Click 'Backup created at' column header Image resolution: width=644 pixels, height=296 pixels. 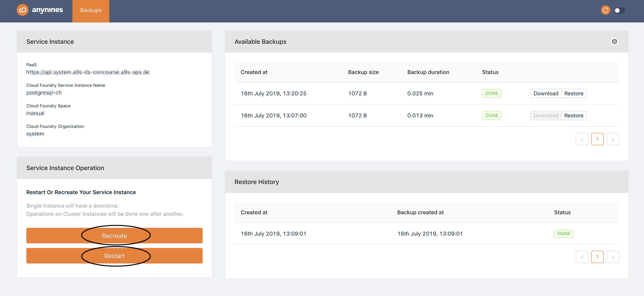pos(420,213)
